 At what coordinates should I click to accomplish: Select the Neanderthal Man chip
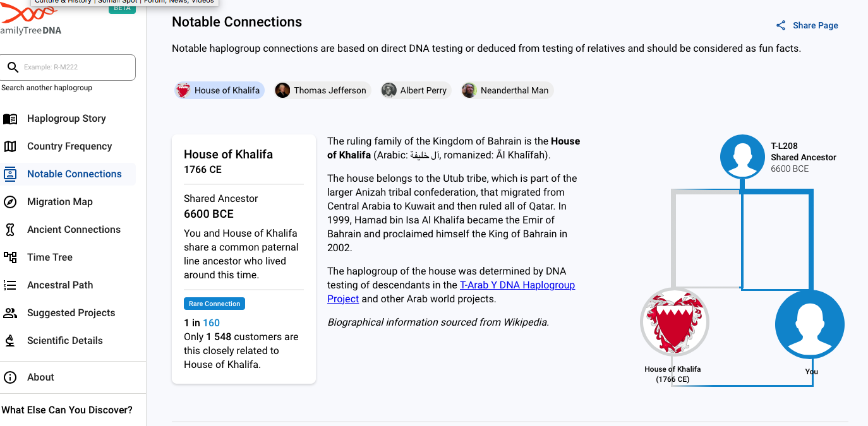(507, 90)
